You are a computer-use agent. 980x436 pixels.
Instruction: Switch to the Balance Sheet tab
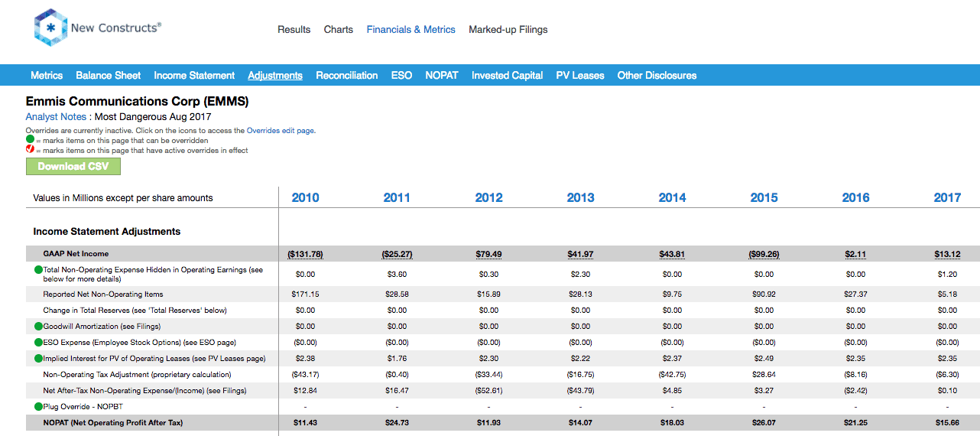coord(108,75)
